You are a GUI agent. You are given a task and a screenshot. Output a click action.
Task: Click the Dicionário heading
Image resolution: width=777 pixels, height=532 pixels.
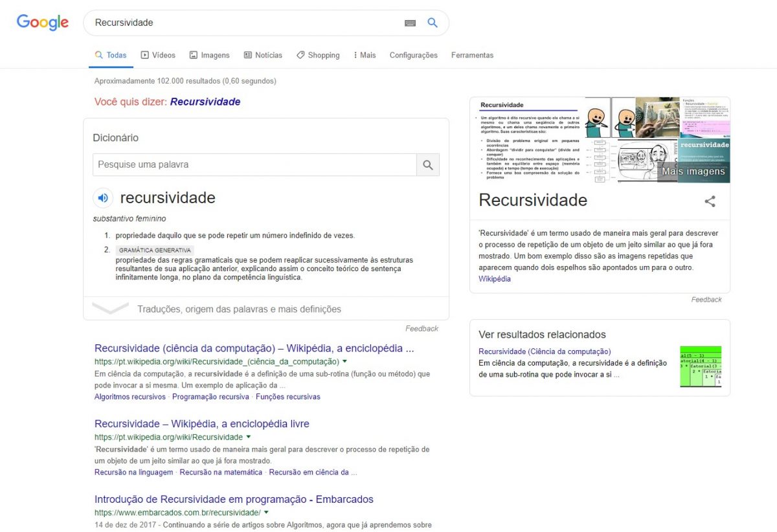point(116,138)
